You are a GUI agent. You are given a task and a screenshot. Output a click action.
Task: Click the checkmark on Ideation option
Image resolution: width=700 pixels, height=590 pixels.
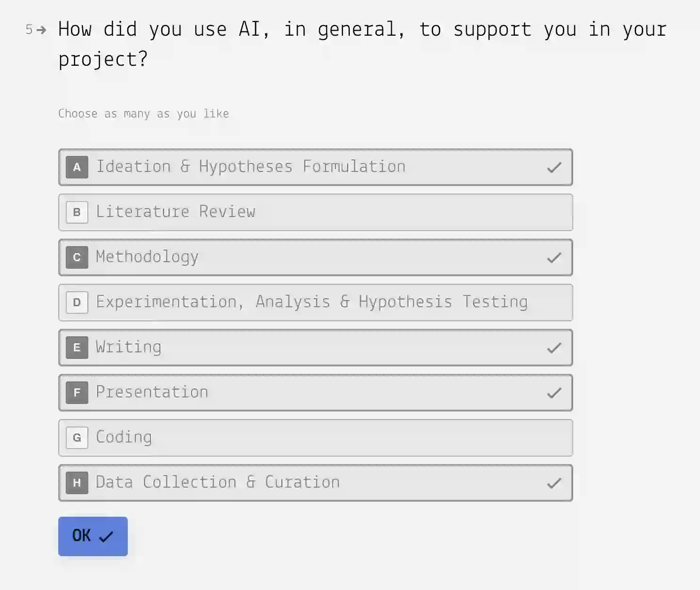tap(554, 168)
